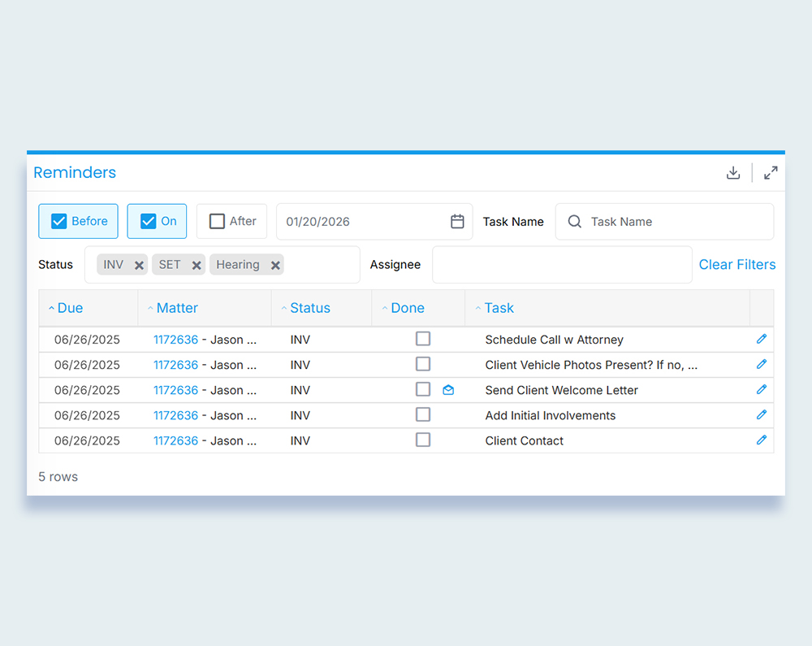Open matter 1172636 in the first row
This screenshot has height=646, width=812.
(175, 340)
